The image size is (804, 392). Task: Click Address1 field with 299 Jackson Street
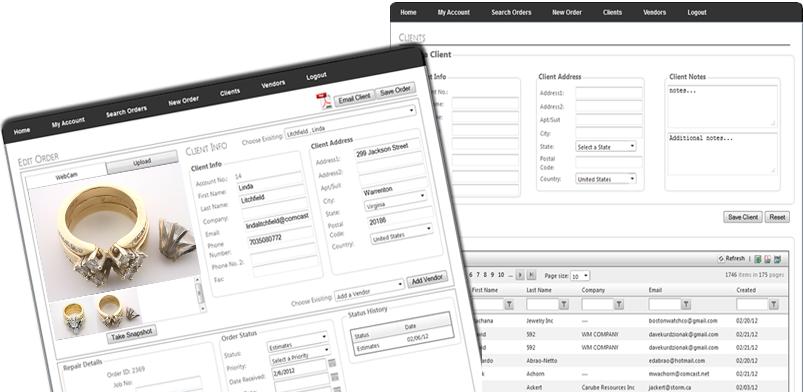(387, 149)
